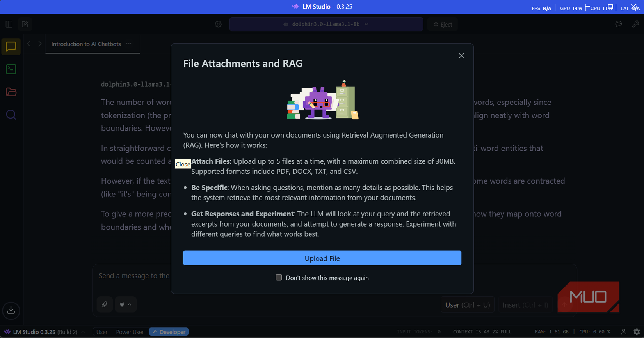This screenshot has height=338, width=644.
Task: Open the dolphin3.0-llama3.1-8b model dropdown
Action: (326, 24)
